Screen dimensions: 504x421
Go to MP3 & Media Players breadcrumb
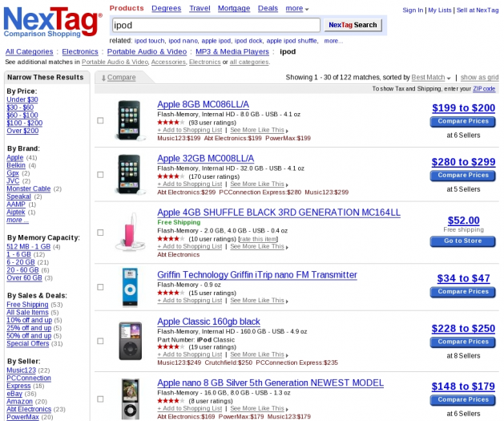232,52
